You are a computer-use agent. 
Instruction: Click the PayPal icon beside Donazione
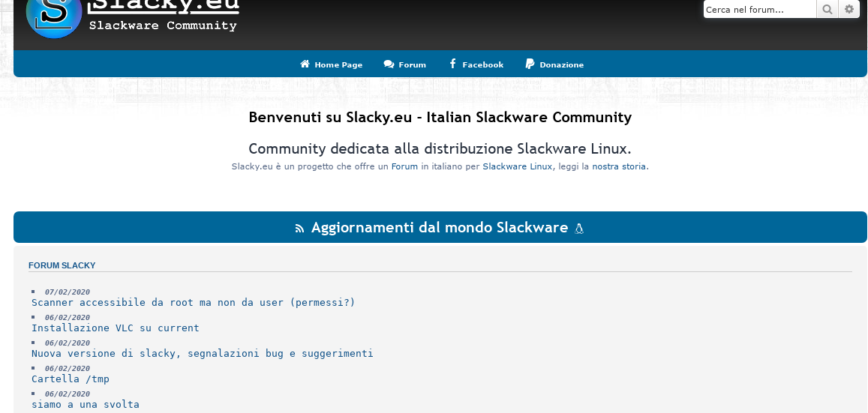pyautogui.click(x=530, y=64)
